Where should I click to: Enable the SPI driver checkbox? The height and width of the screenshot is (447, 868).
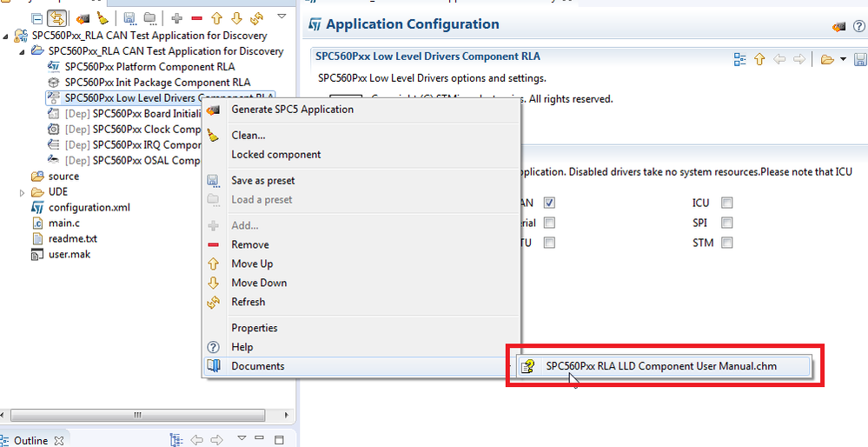click(x=727, y=223)
